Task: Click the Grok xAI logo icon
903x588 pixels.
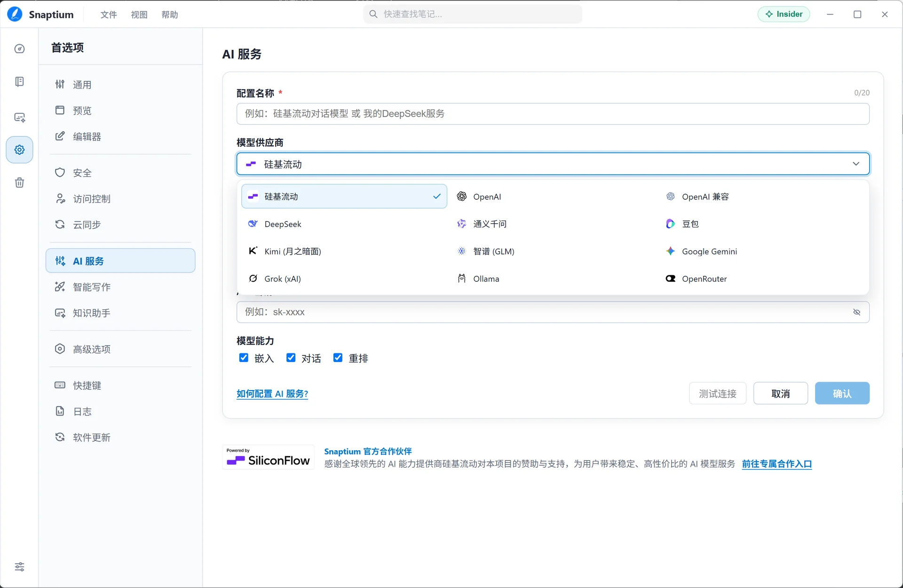Action: click(x=253, y=279)
